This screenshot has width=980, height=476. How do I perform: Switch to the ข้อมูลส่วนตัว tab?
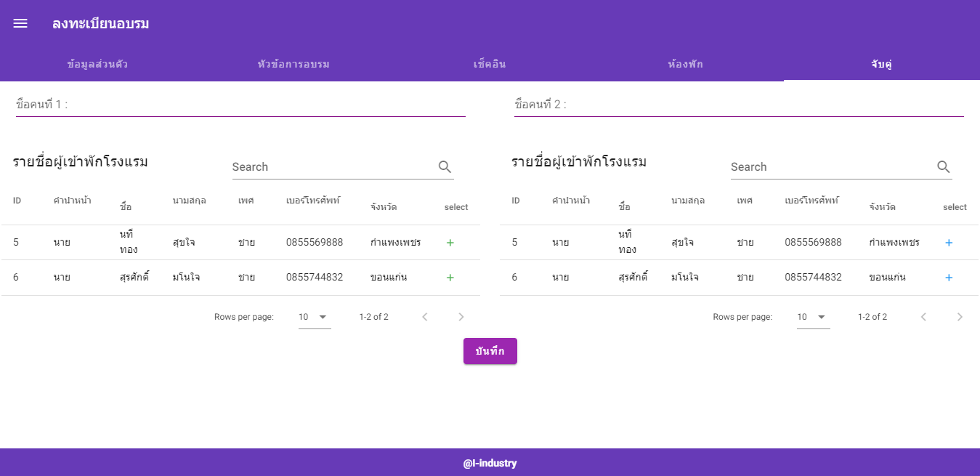click(95, 64)
